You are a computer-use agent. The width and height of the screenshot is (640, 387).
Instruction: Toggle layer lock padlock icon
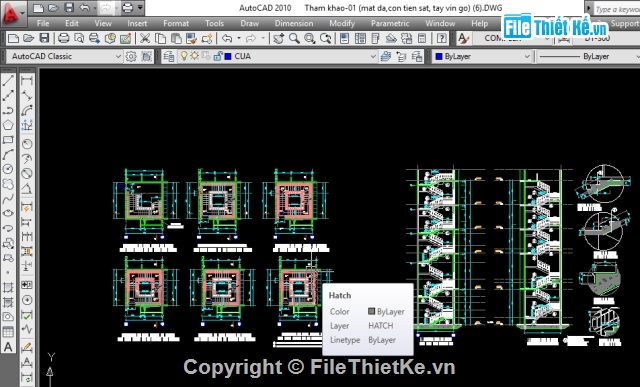(x=218, y=56)
